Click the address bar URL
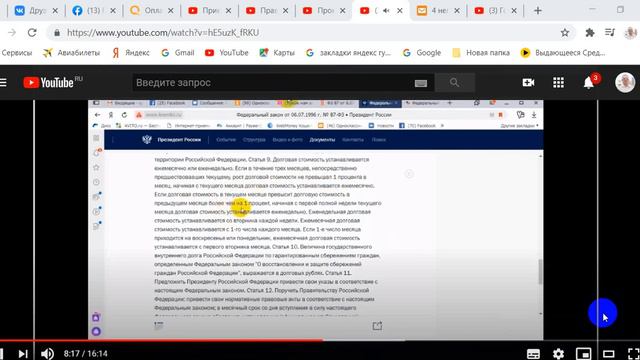640x360 pixels. (x=163, y=33)
